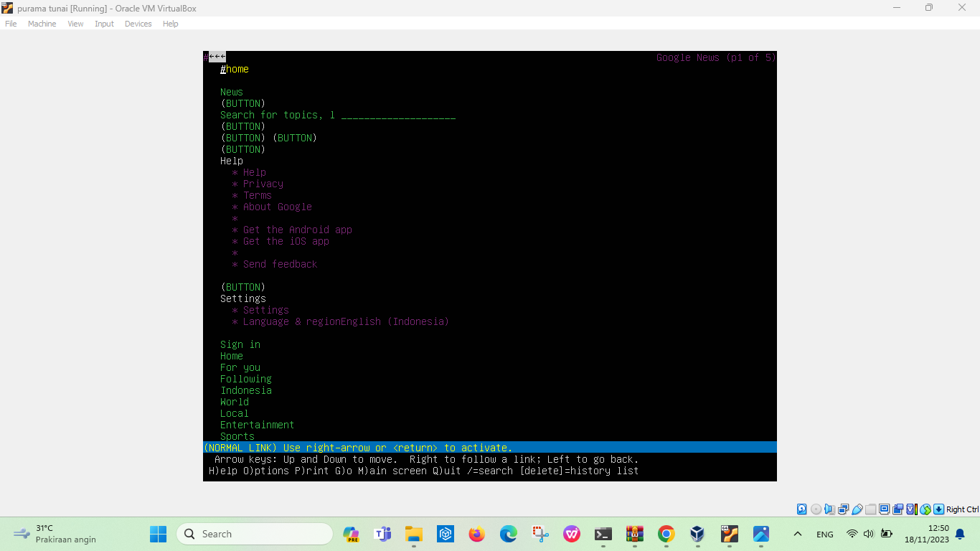The image size is (980, 551).
Task: Open the hard disk indicator in VirtualBox status bar
Action: pos(802,509)
